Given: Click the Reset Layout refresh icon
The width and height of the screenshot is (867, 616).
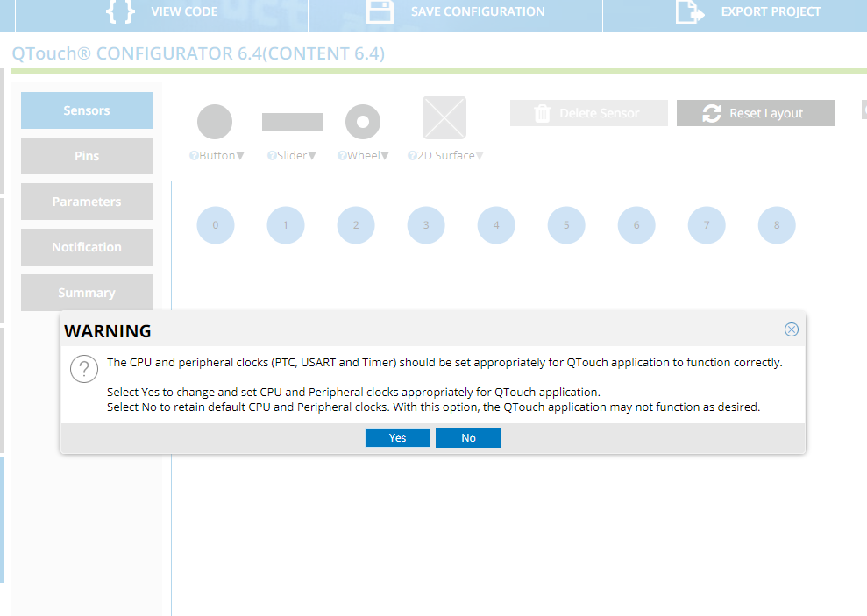Looking at the screenshot, I should click(x=711, y=113).
